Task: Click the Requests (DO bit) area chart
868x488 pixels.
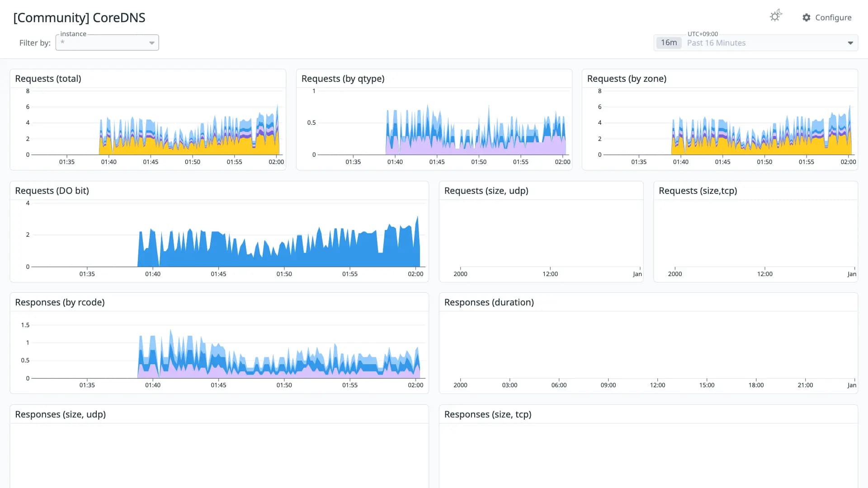Action: point(228,235)
